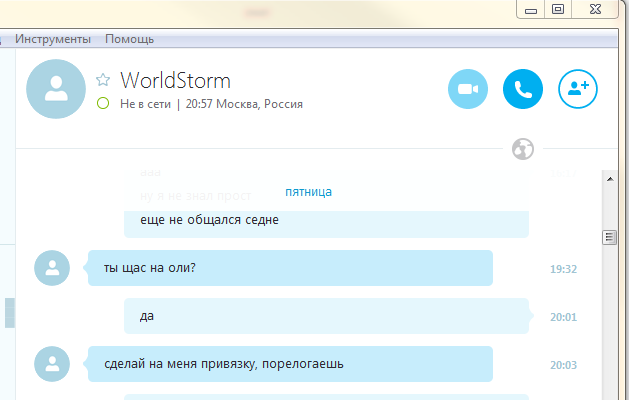Open the Инструменты menu
Image resolution: width=629 pixels, height=400 pixels.
(x=53, y=39)
